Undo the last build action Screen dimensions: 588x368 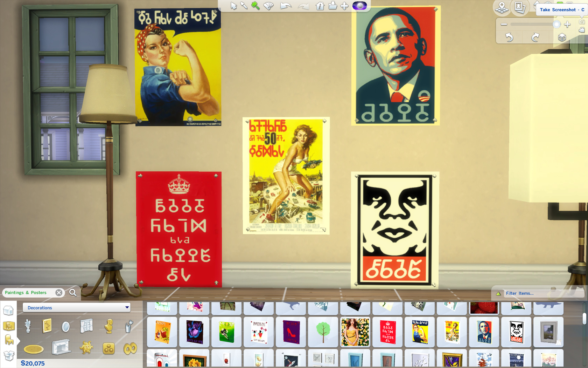(286, 6)
